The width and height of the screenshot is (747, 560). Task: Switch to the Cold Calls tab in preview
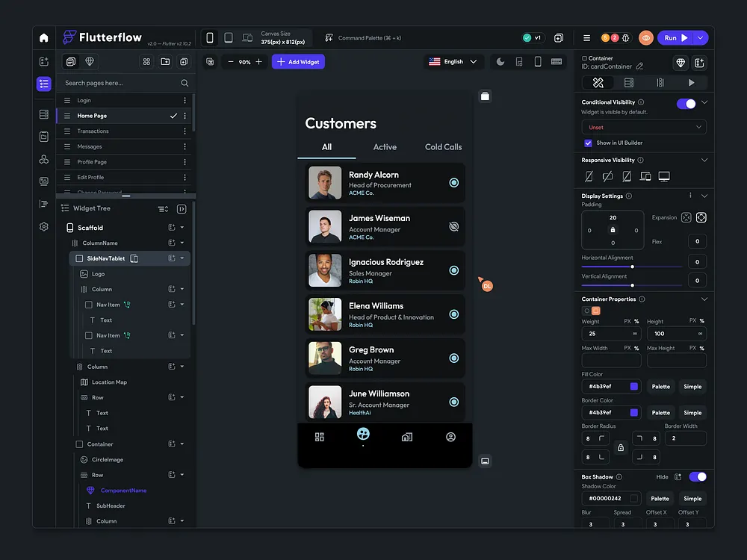(x=442, y=147)
